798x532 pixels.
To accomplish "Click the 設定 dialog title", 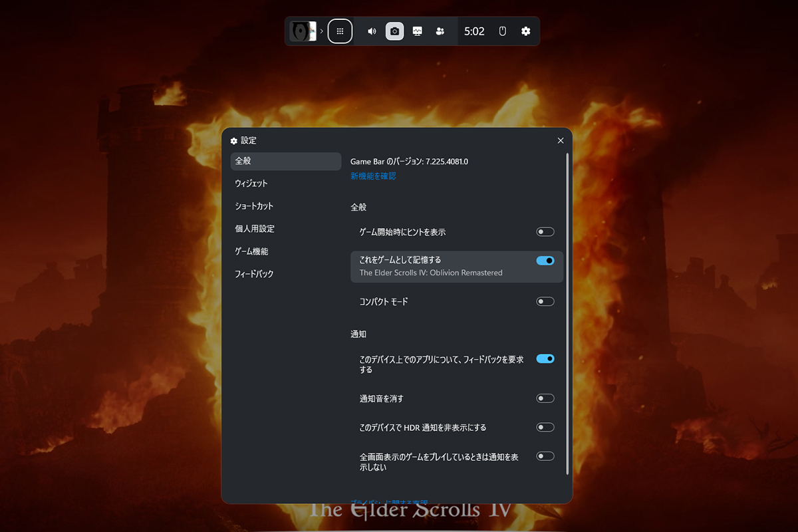I will (x=249, y=140).
